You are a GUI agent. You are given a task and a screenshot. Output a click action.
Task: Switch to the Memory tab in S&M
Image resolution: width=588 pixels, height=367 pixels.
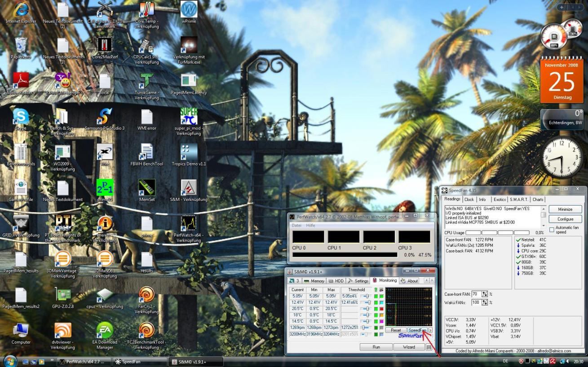[x=314, y=281]
